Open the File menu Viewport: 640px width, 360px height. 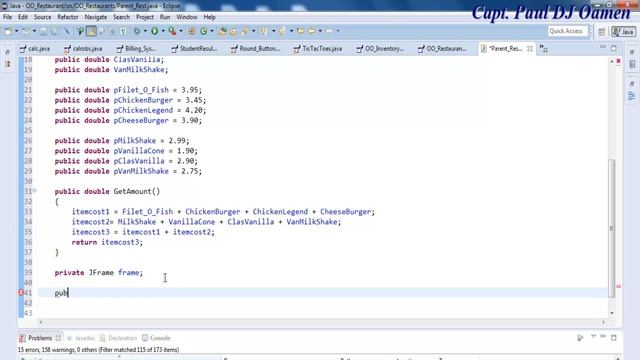[x=7, y=17]
